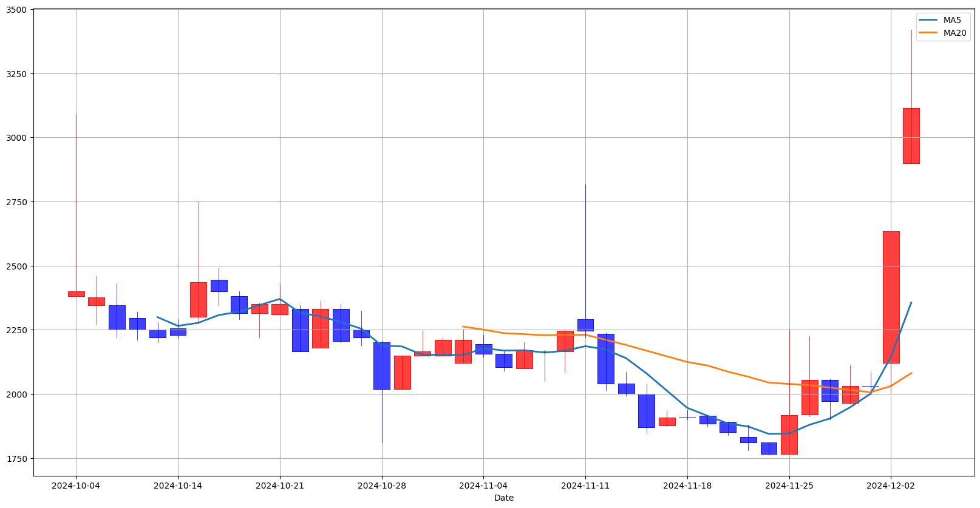Click the 2024-10-28 date tick label
The height and width of the screenshot is (508, 980).
pos(382,486)
